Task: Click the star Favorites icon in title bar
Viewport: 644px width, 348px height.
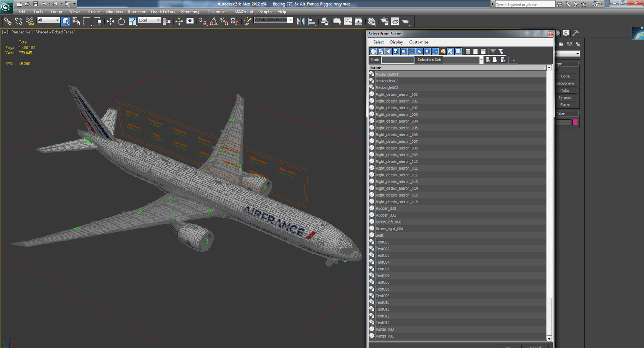Action: (584, 4)
